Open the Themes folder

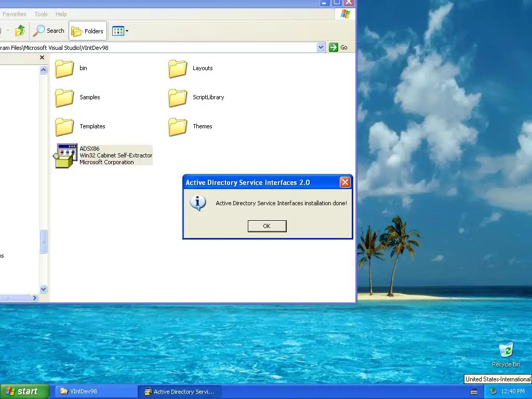coord(178,127)
